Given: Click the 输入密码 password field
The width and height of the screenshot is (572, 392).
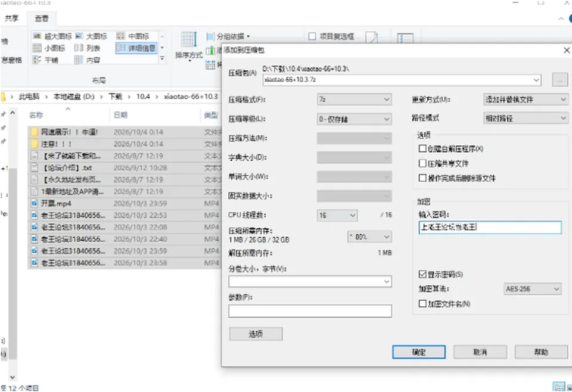Looking at the screenshot, I should pyautogui.click(x=490, y=227).
